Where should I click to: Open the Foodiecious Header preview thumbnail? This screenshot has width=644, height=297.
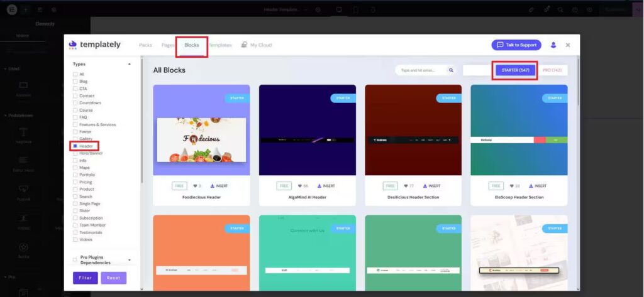coord(201,130)
